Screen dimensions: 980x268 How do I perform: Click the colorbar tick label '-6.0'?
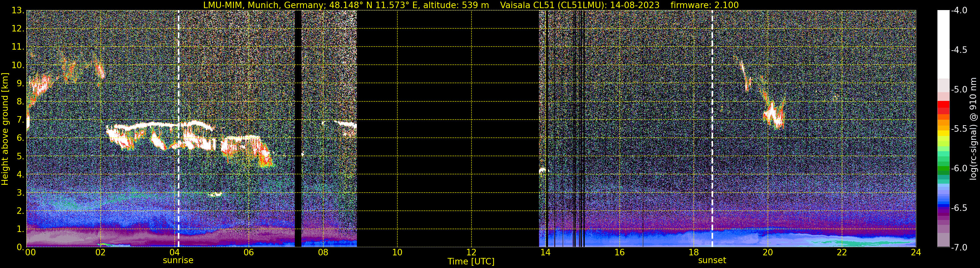pos(959,168)
